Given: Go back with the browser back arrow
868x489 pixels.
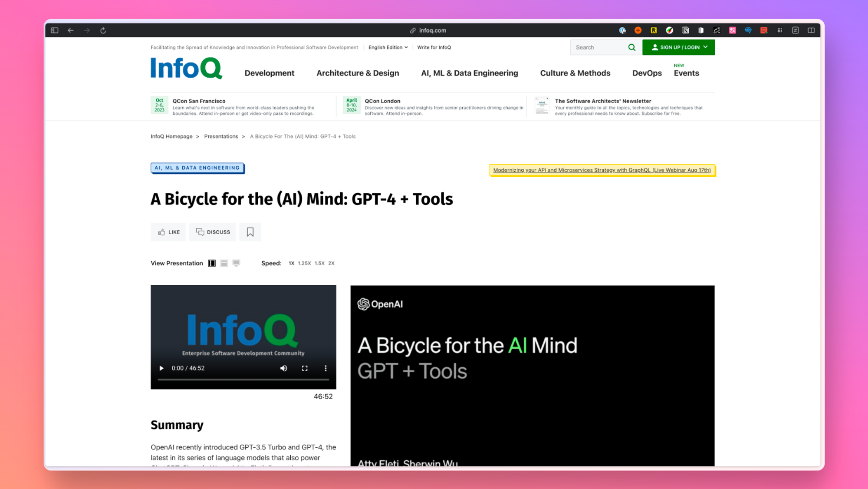Looking at the screenshot, I should (71, 30).
